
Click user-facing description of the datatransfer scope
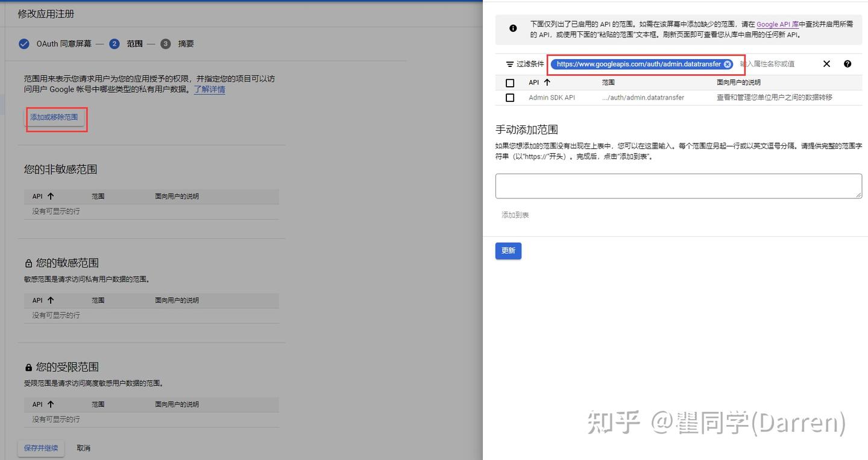775,97
